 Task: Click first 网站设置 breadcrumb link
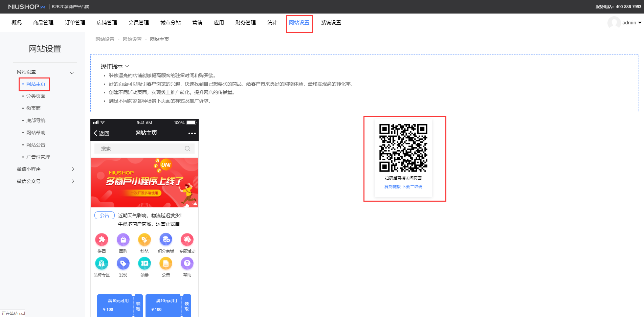[105, 39]
